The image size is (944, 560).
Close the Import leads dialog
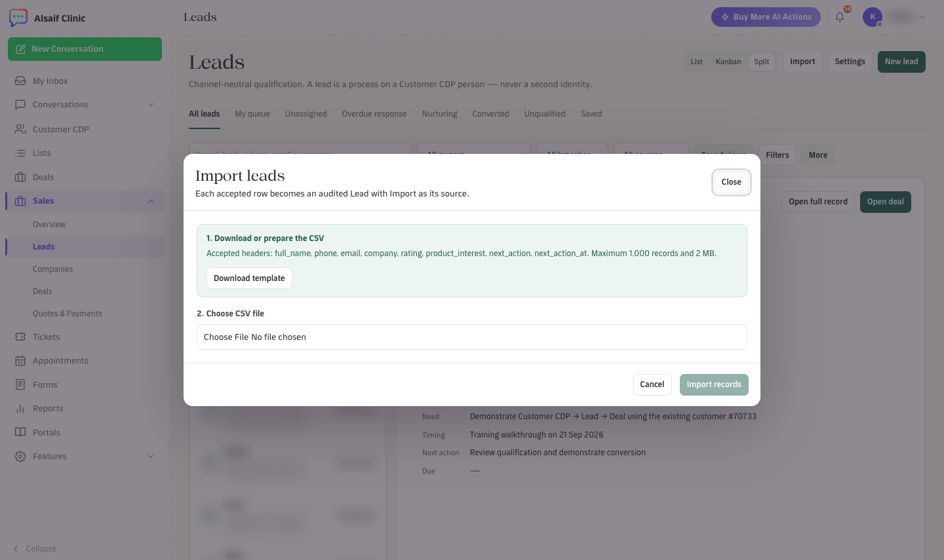pos(731,182)
